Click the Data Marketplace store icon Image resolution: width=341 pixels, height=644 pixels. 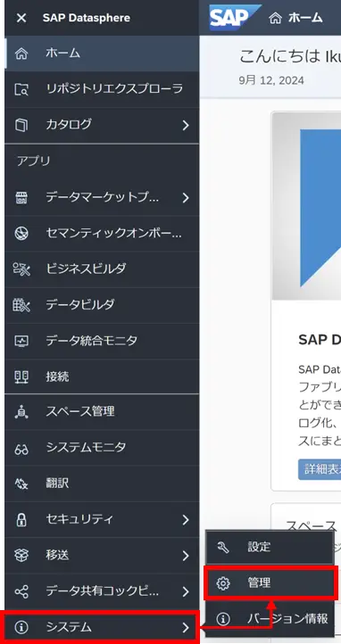(21, 198)
